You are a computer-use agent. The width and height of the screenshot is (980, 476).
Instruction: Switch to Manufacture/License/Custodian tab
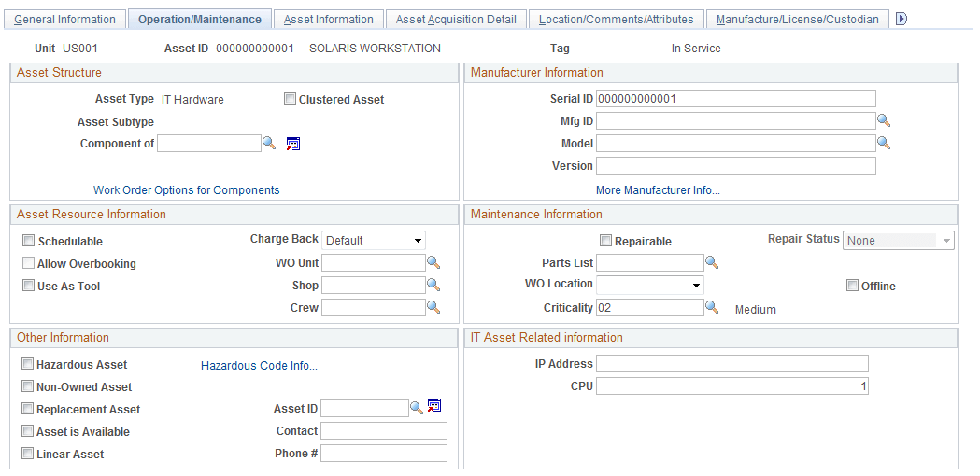tap(798, 20)
